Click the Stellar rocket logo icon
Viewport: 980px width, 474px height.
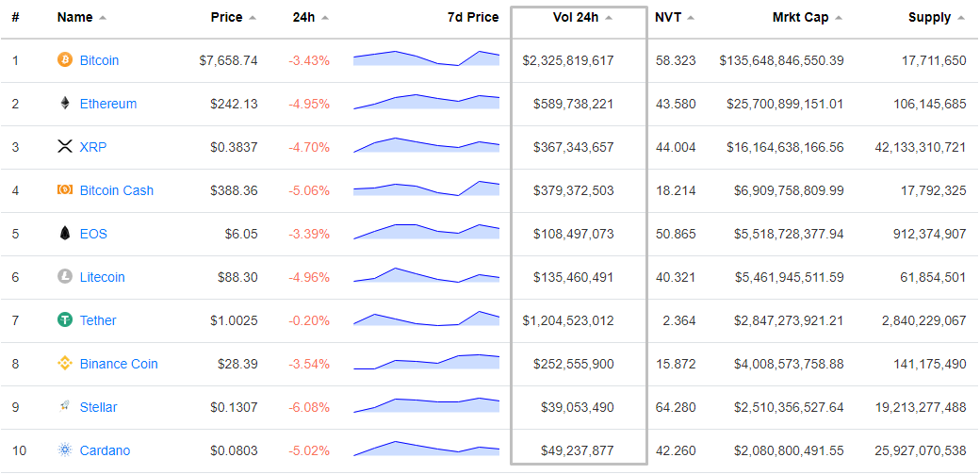click(x=65, y=407)
